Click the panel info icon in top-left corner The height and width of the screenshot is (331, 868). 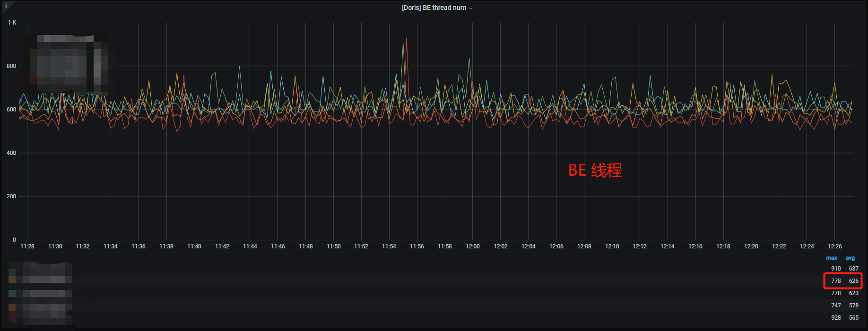(x=6, y=6)
